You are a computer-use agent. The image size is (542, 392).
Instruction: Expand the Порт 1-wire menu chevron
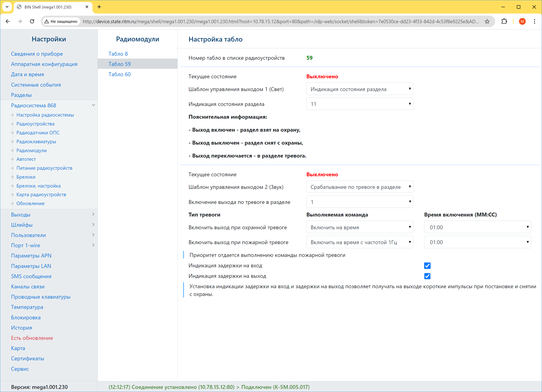(x=93, y=245)
